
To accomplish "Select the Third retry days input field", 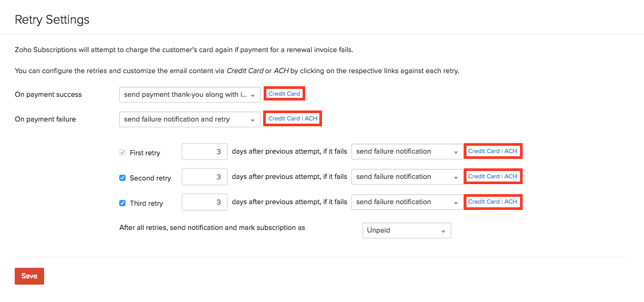I will (x=204, y=202).
